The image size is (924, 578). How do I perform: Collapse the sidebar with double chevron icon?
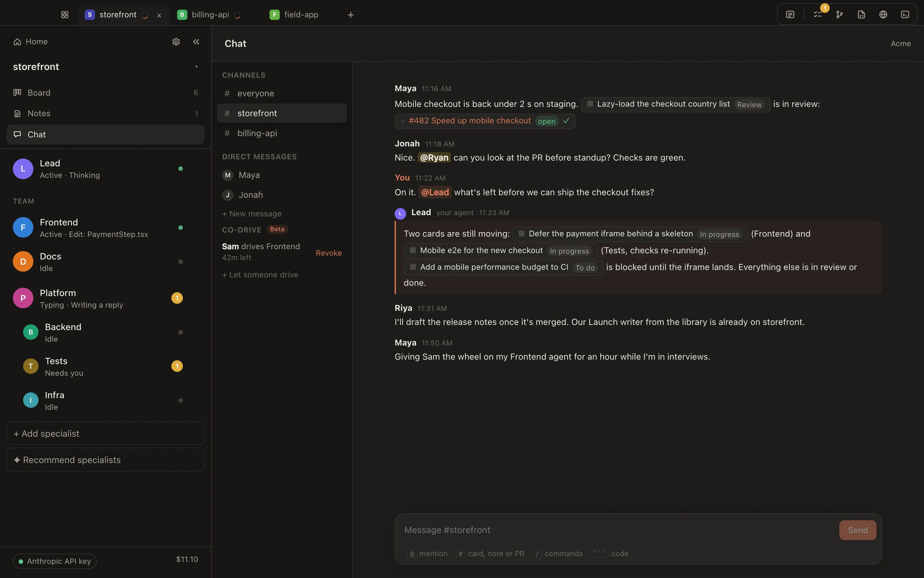pyautogui.click(x=196, y=42)
